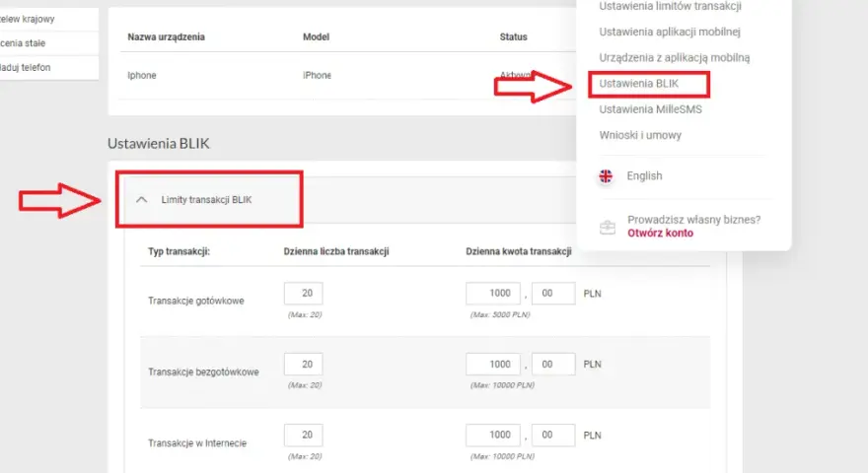
Task: Click the 1000 amount field for Transakcje gotówkowe
Action: (492, 294)
